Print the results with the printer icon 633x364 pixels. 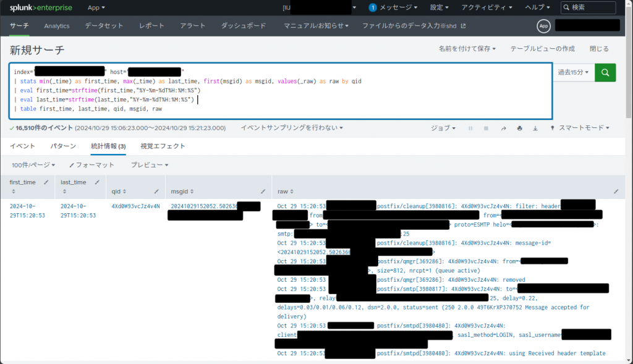click(x=519, y=127)
